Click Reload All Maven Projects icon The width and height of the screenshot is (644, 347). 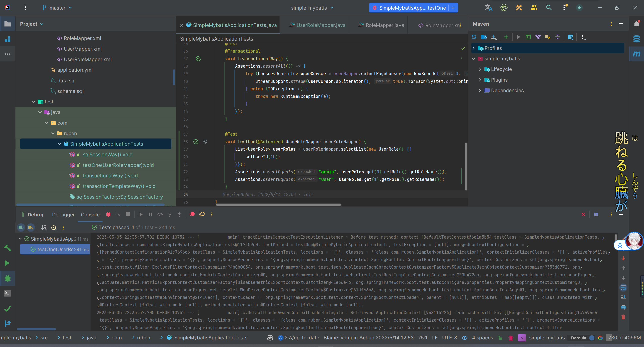coord(474,37)
